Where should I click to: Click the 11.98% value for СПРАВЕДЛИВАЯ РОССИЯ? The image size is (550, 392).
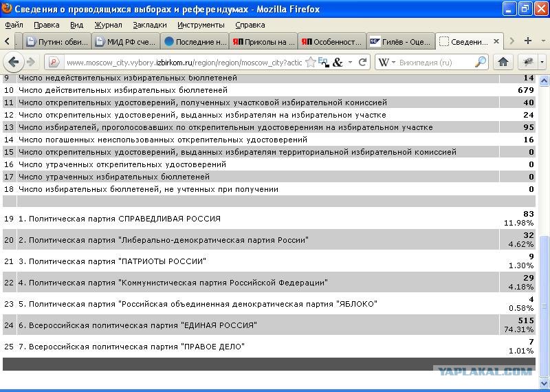coord(519,223)
